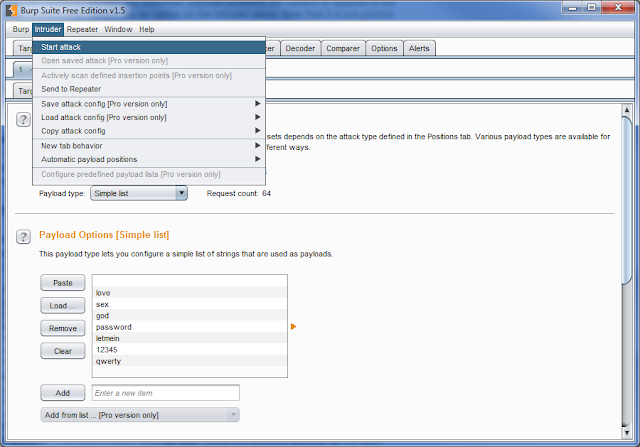Click the vertical scrollbar thumb

pyautogui.click(x=627, y=200)
